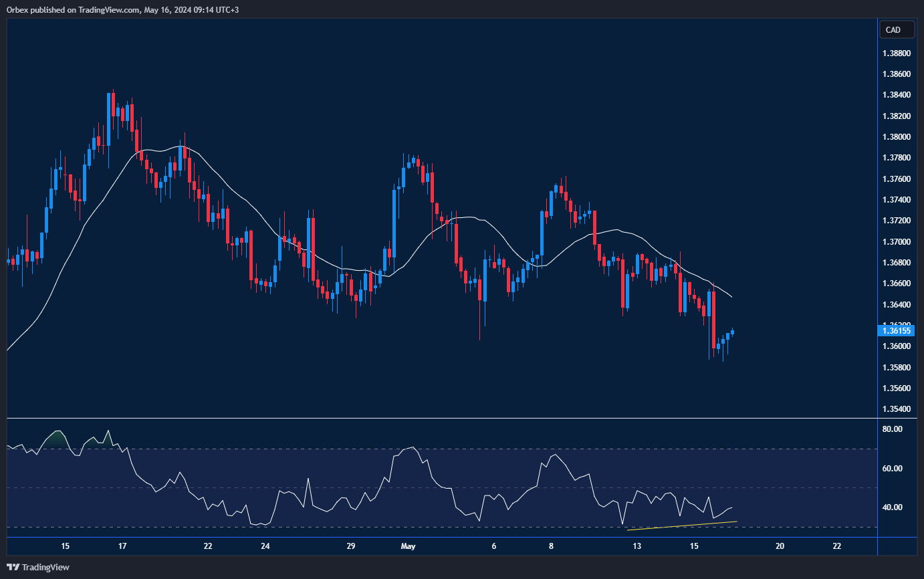The width and height of the screenshot is (924, 579).
Task: Select the 80.00 RSI scale label
Action: point(893,429)
